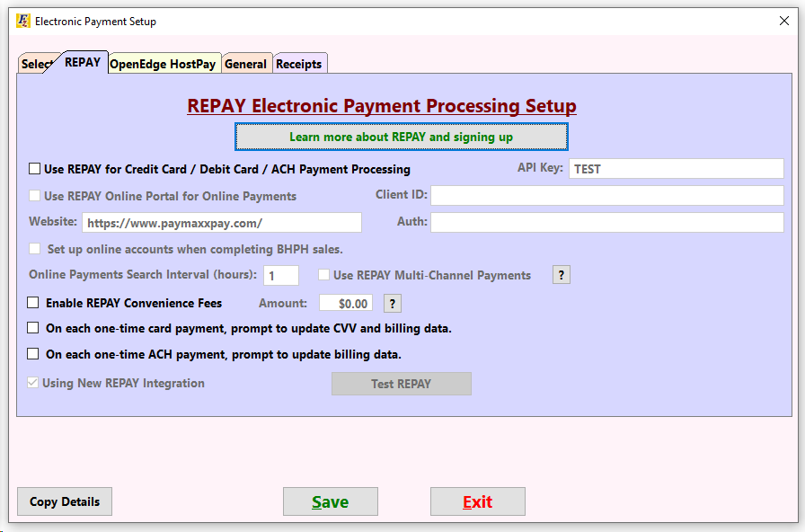The image size is (805, 532).
Task: Open the Receipts tab
Action: [299, 64]
